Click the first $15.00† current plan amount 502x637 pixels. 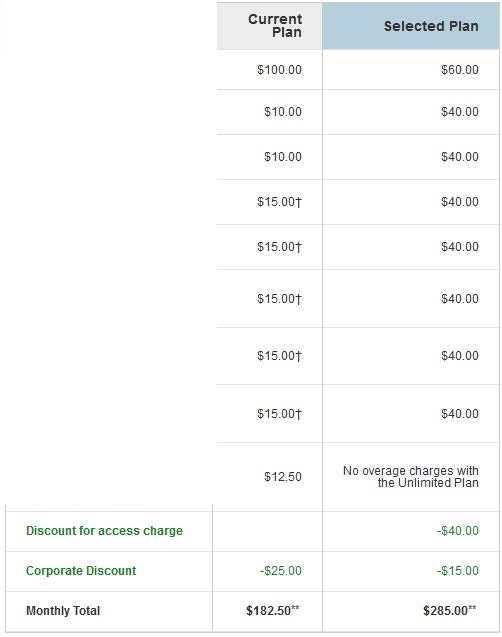pos(279,202)
